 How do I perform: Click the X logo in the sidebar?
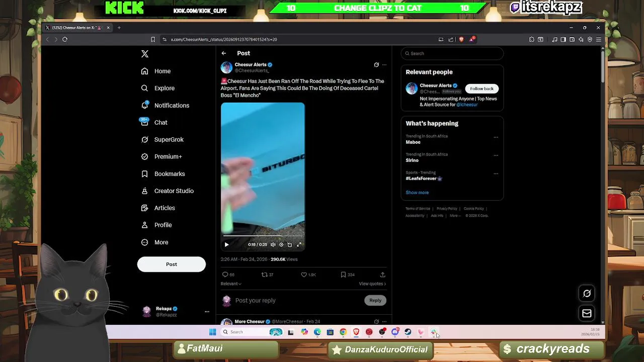tap(145, 54)
